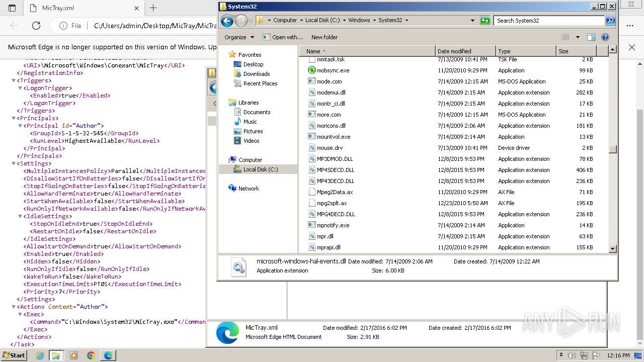Sort by Type column header
Viewport: 644px width, 362px height.
point(526,51)
